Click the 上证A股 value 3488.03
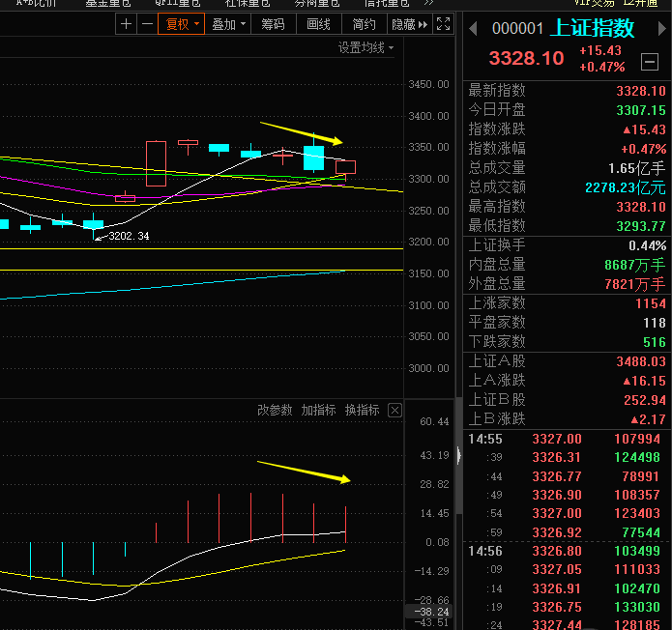 641,361
